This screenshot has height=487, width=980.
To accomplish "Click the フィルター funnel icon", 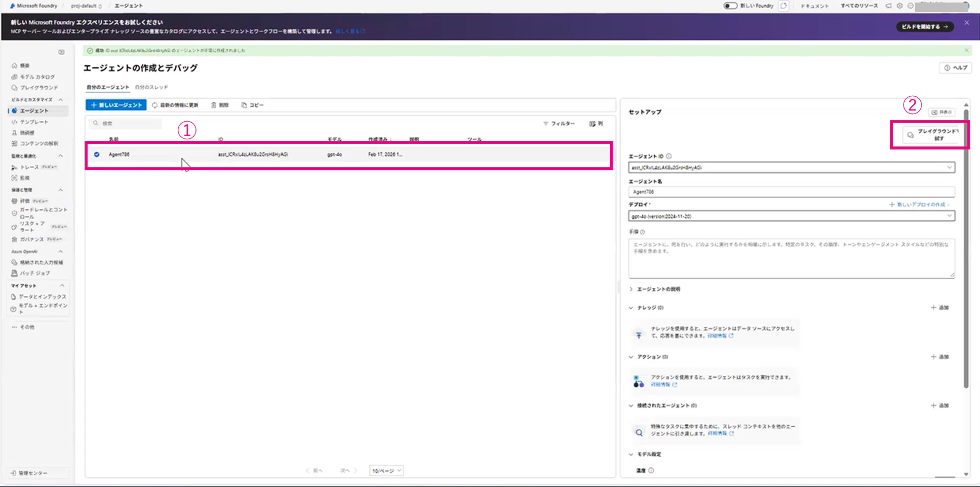I will [x=545, y=124].
